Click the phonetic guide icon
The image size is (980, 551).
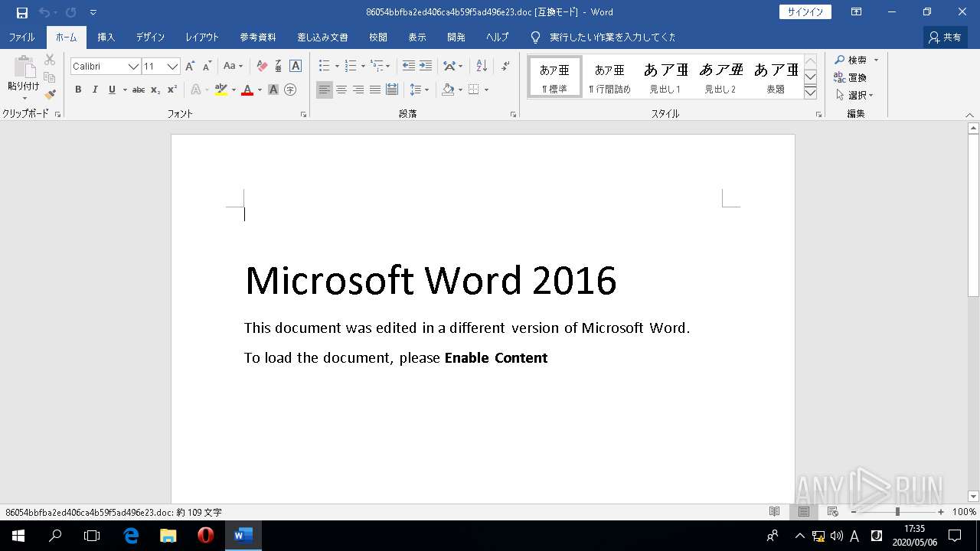[x=279, y=67]
